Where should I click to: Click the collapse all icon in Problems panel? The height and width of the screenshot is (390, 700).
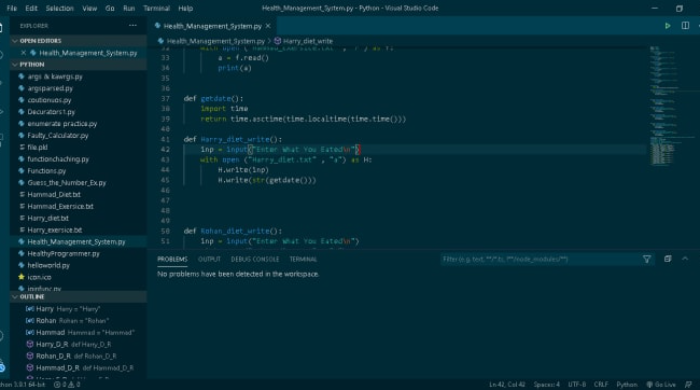click(x=667, y=259)
